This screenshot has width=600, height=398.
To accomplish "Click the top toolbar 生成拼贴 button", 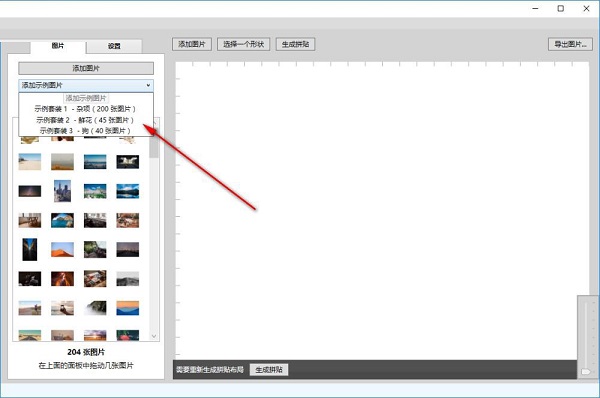I will [295, 44].
